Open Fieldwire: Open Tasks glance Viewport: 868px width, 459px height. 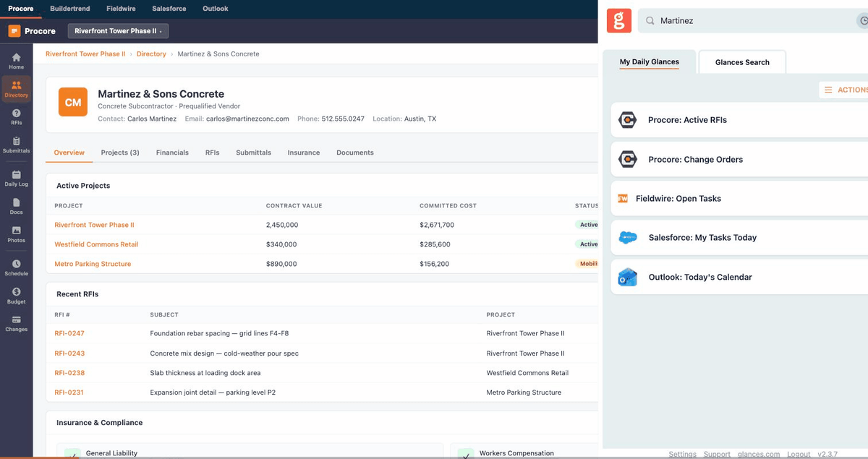(739, 198)
